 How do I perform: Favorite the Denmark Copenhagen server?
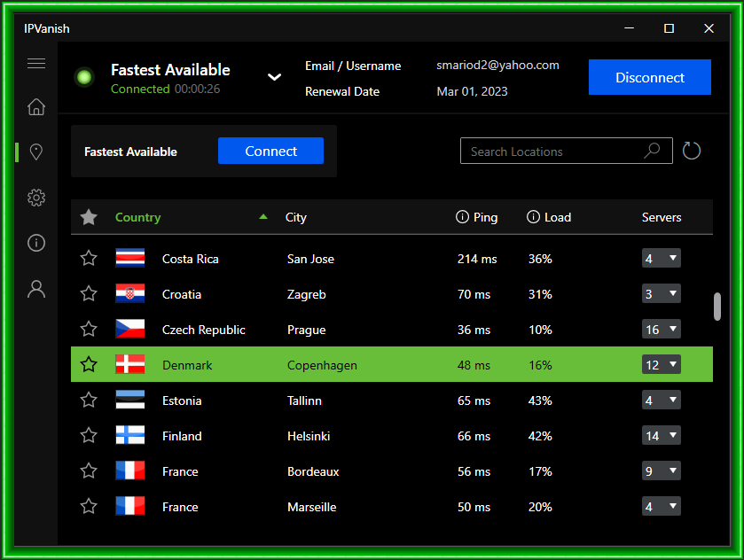89,364
